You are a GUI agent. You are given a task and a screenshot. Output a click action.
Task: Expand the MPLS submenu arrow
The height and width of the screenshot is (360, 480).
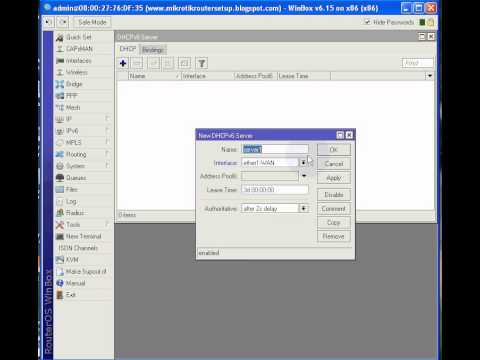[107, 142]
